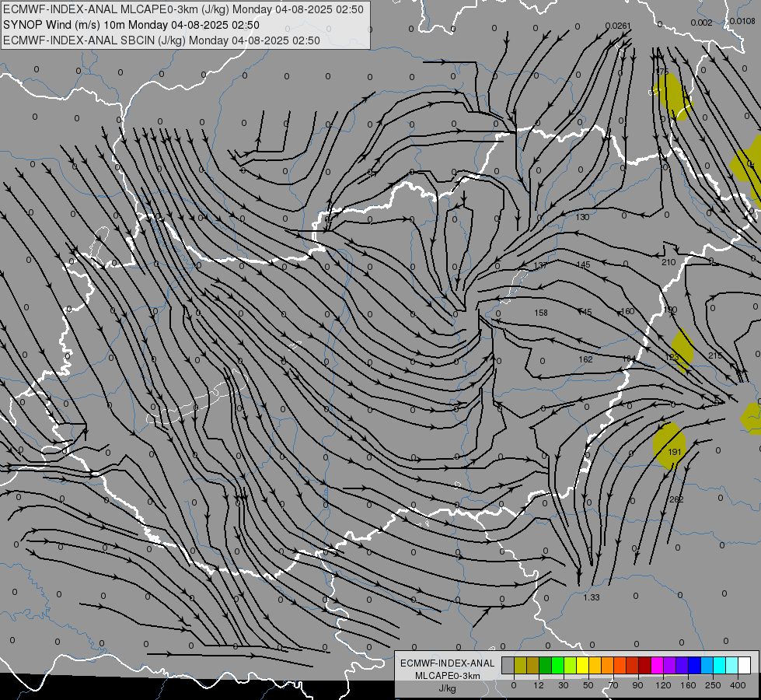761x700 pixels.
Task: Click the map value '130'
Action: pyautogui.click(x=582, y=217)
